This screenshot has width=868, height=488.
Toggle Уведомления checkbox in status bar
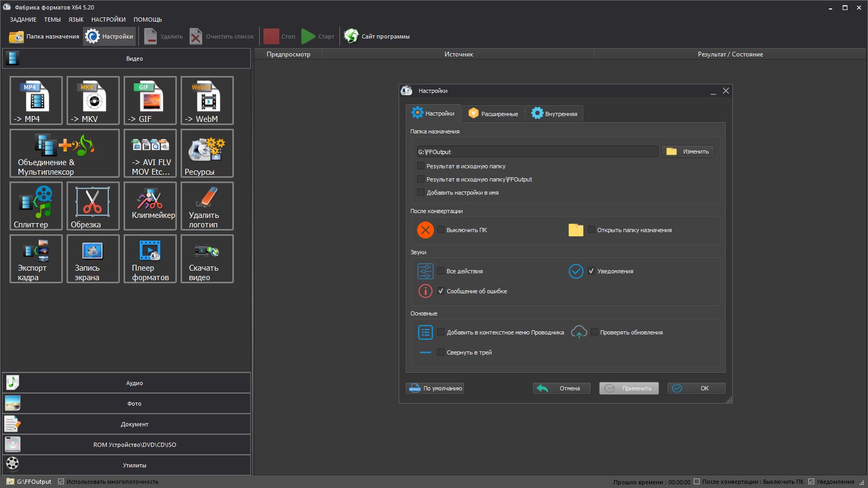coord(812,482)
